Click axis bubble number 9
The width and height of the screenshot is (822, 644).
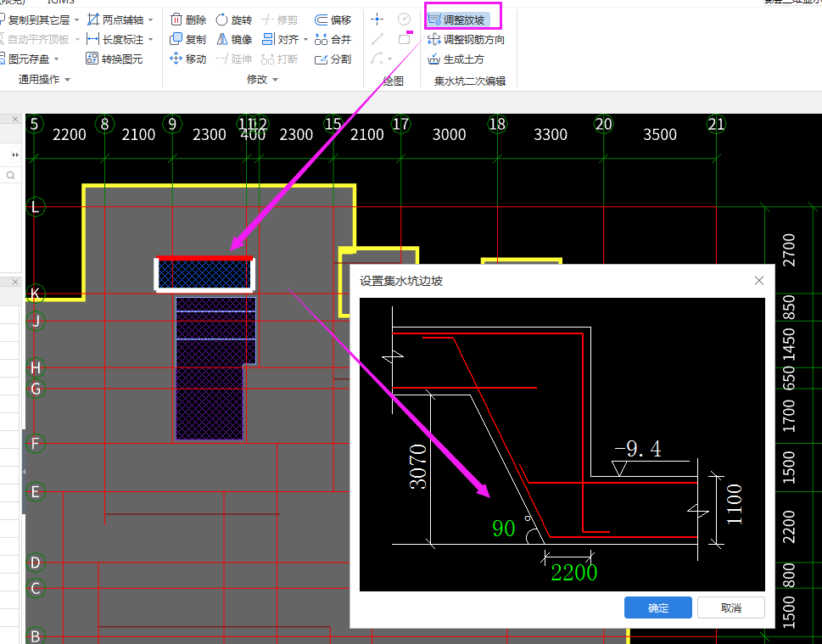[172, 124]
